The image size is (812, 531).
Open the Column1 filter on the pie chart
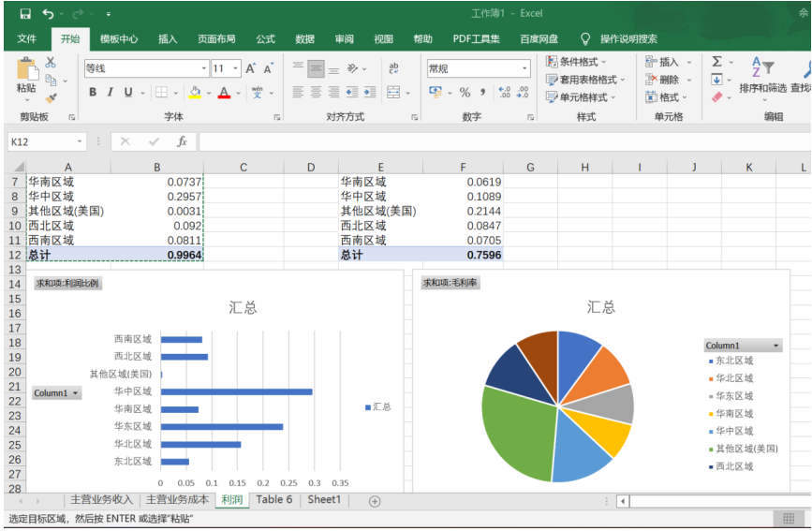pos(743,346)
